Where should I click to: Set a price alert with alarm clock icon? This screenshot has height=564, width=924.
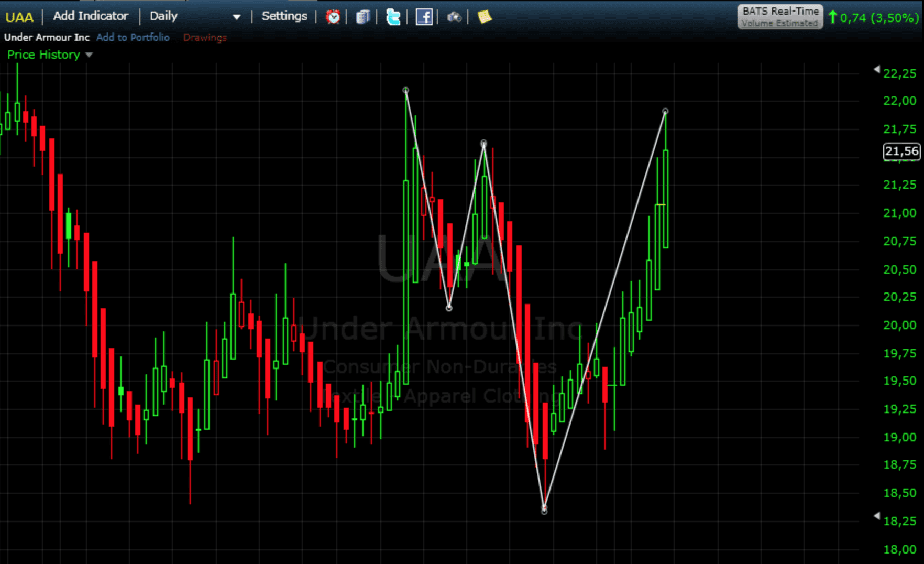point(333,17)
